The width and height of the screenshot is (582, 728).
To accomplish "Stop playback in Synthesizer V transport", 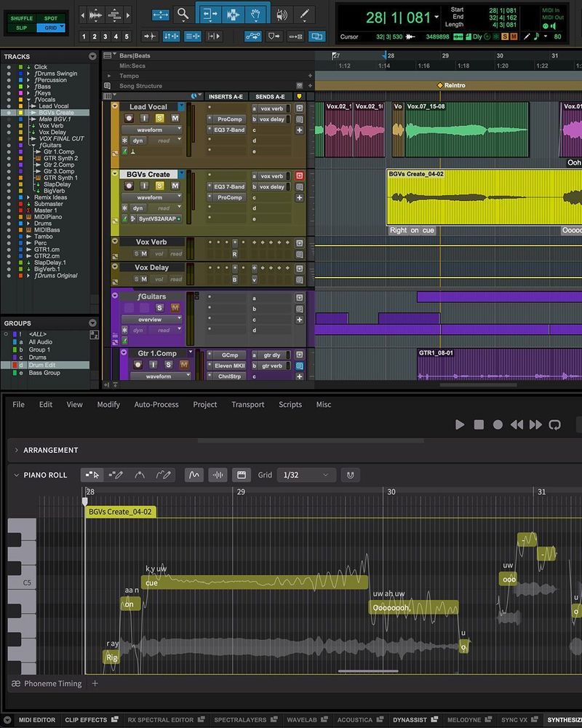I will pyautogui.click(x=479, y=424).
